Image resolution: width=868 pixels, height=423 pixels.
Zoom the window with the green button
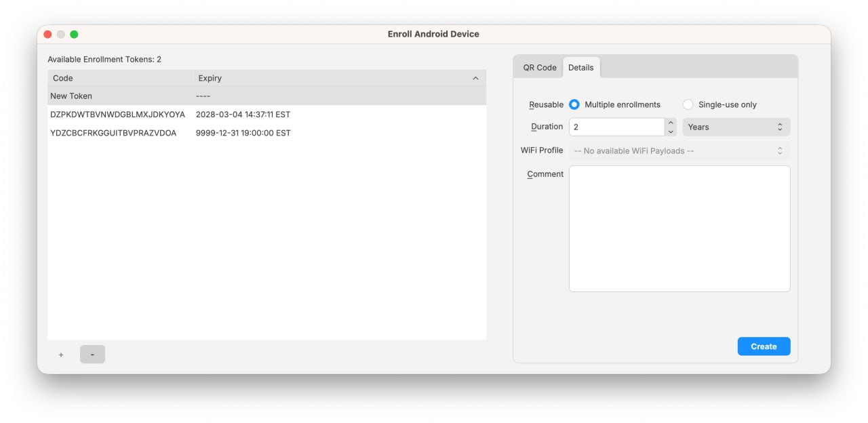tap(74, 35)
